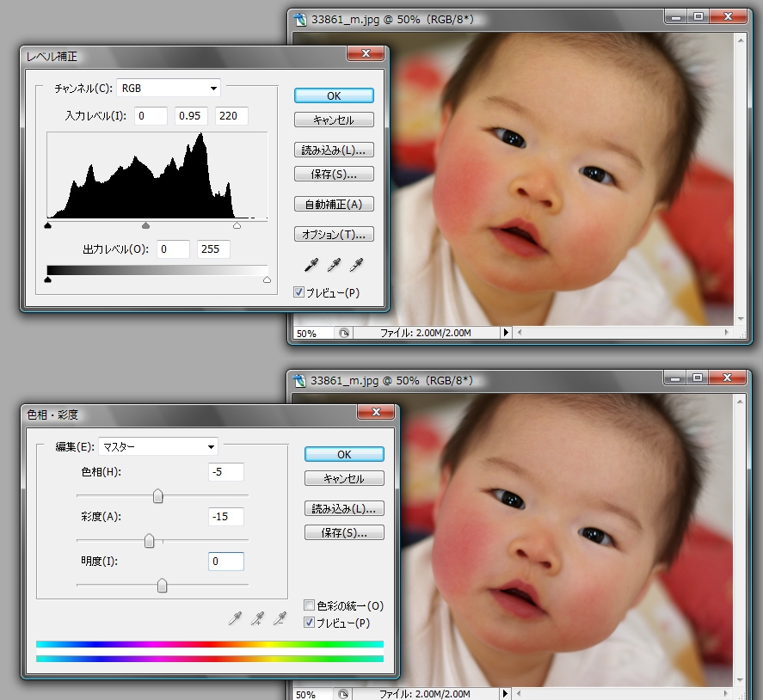Image resolution: width=763 pixels, height=700 pixels.
Task: Click the 色相 field showing -5
Action: pos(226,472)
